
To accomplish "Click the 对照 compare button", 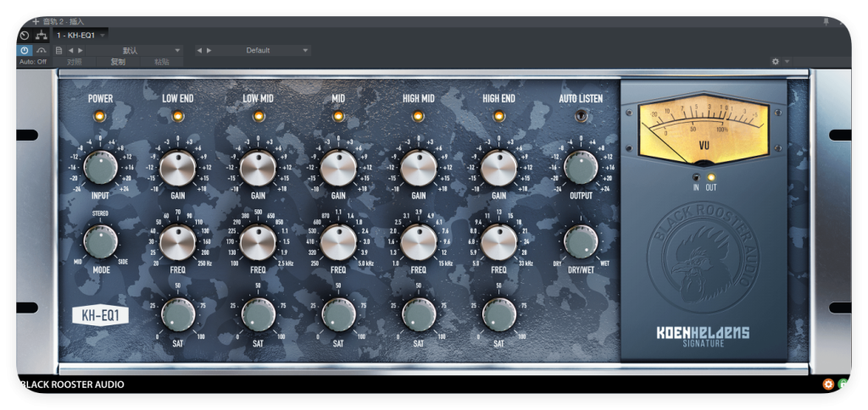I will click(x=75, y=62).
